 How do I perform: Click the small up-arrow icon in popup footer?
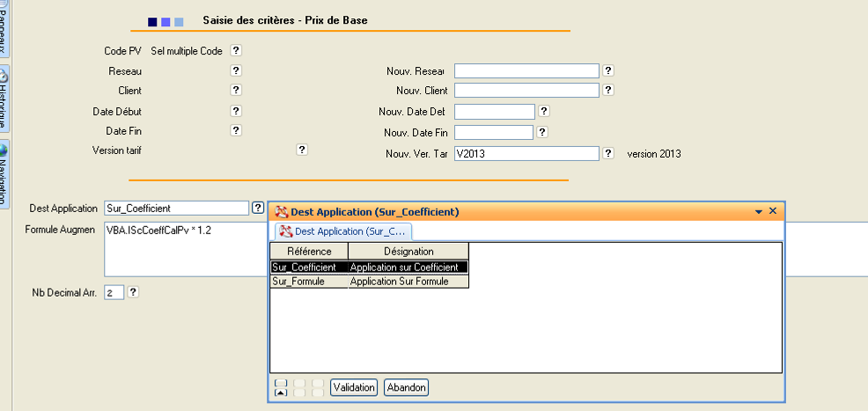[281, 393]
